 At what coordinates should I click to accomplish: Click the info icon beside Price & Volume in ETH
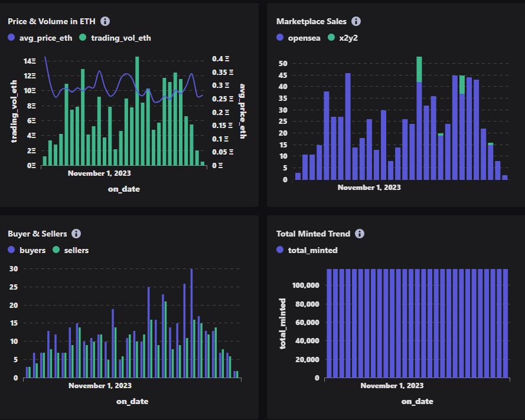tap(105, 21)
